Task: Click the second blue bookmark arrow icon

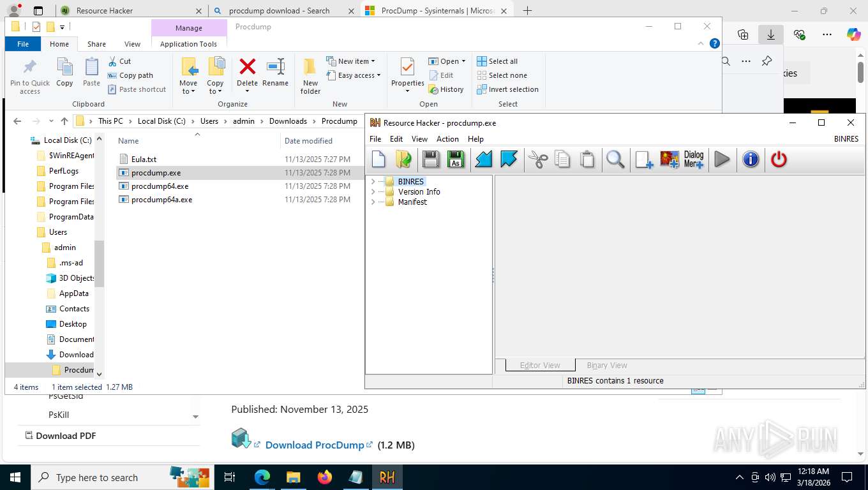Action: 509,160
